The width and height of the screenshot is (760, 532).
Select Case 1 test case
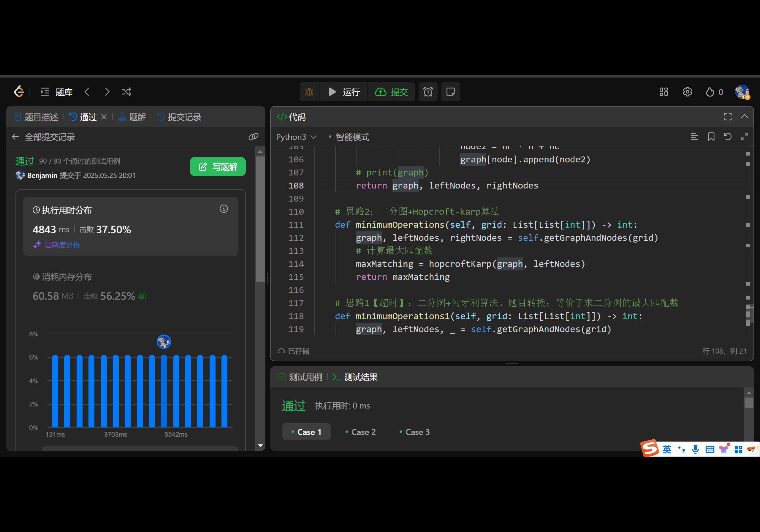306,432
